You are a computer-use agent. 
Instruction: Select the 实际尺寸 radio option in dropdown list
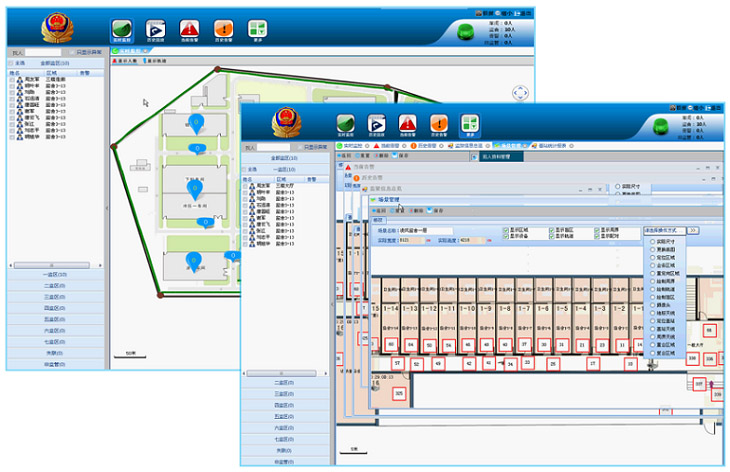tap(653, 242)
